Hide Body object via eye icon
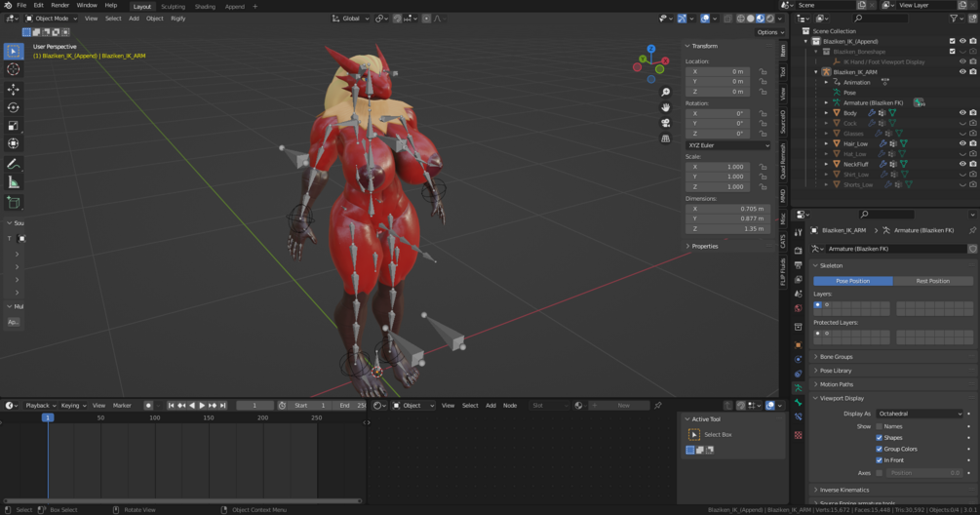The image size is (980, 515). coord(962,113)
